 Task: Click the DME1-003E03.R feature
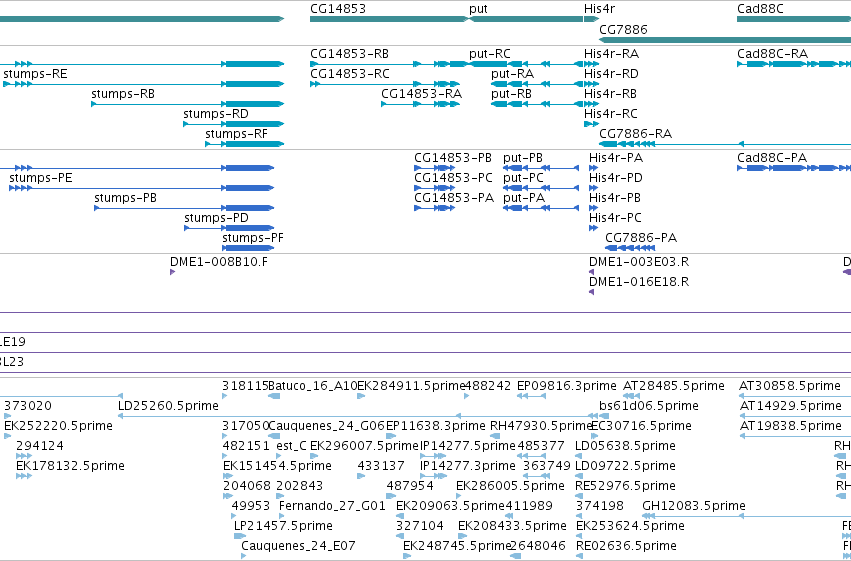(592, 272)
